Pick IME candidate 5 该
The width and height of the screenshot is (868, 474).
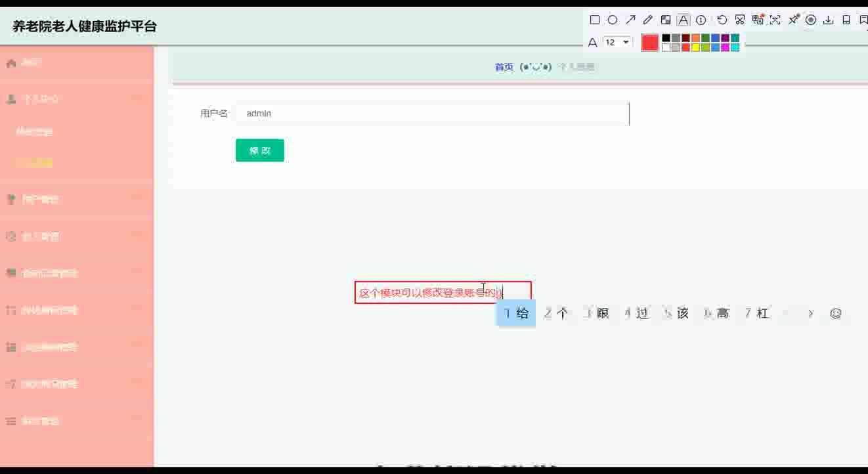pyautogui.click(x=677, y=313)
